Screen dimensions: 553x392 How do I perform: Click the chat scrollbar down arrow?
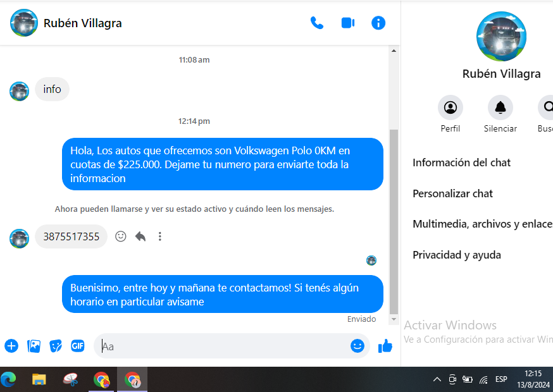394,319
